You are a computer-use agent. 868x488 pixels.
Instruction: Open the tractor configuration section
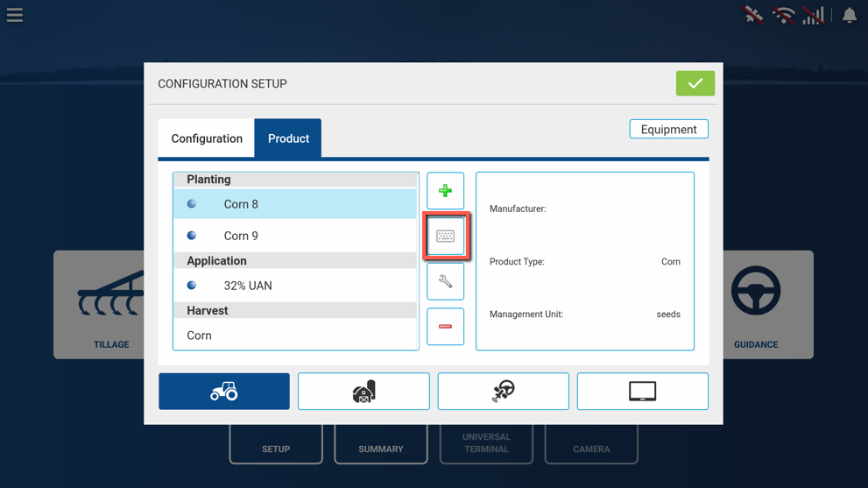(224, 391)
